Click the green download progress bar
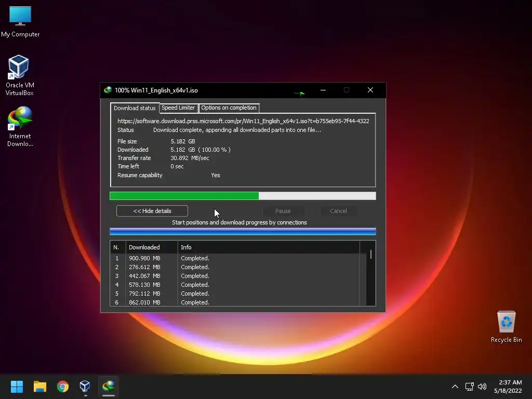The width and height of the screenshot is (532, 399). pos(243,196)
